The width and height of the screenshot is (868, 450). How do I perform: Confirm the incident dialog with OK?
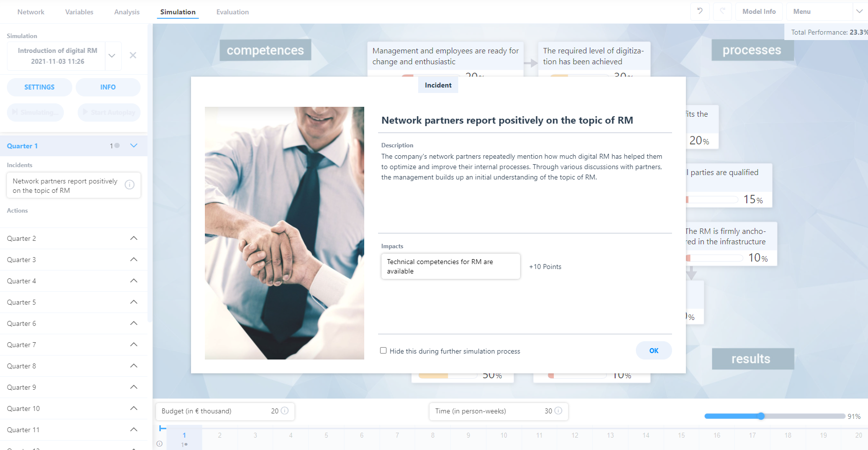click(654, 351)
